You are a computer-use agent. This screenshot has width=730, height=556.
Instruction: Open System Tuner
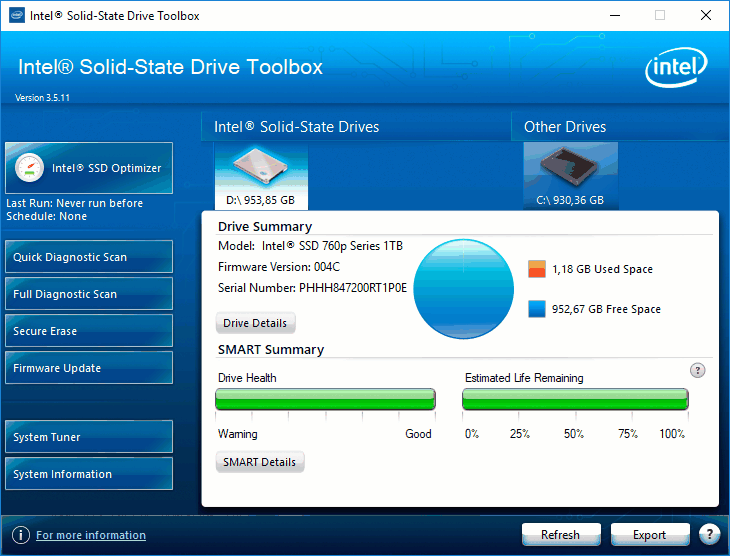(88, 436)
